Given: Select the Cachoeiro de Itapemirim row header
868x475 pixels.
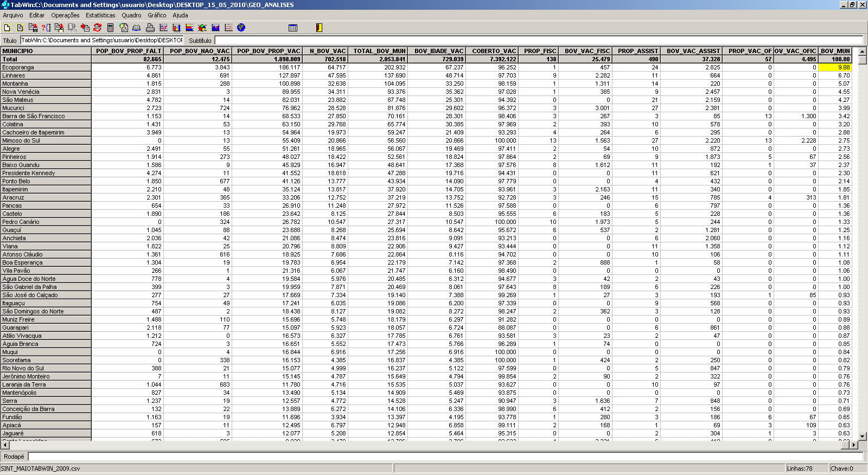Looking at the screenshot, I should 46,132.
